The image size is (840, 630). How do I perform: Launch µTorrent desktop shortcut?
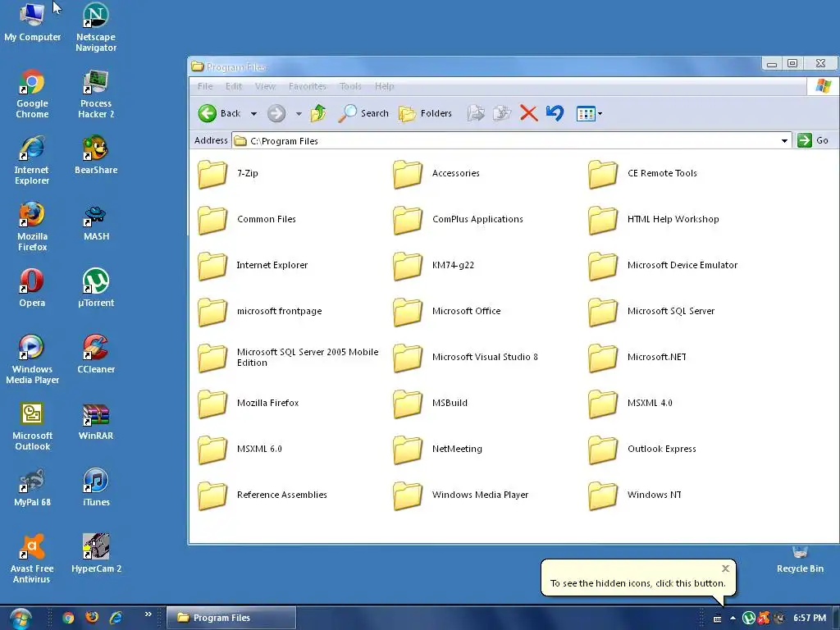coord(96,288)
